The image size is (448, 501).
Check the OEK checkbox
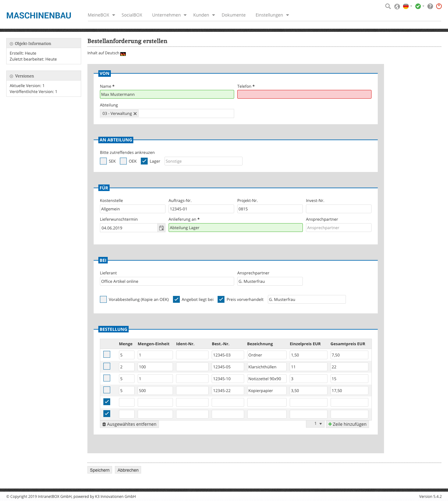click(x=123, y=161)
